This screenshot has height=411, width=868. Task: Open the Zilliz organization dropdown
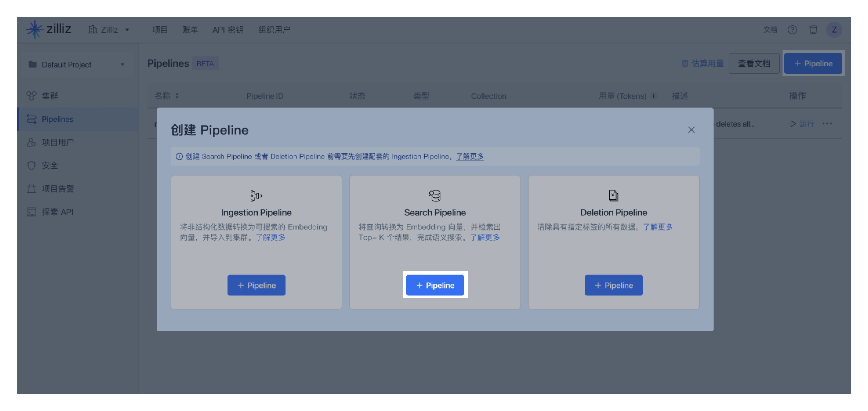[x=109, y=30]
